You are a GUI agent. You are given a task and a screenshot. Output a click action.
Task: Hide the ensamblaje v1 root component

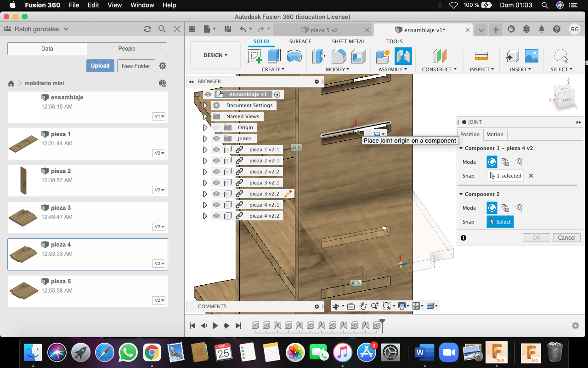tap(208, 94)
